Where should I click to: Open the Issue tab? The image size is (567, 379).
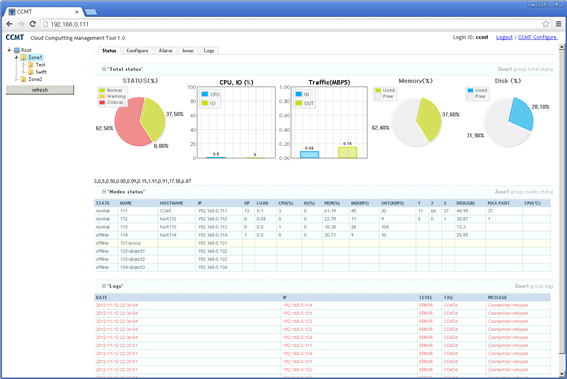188,51
